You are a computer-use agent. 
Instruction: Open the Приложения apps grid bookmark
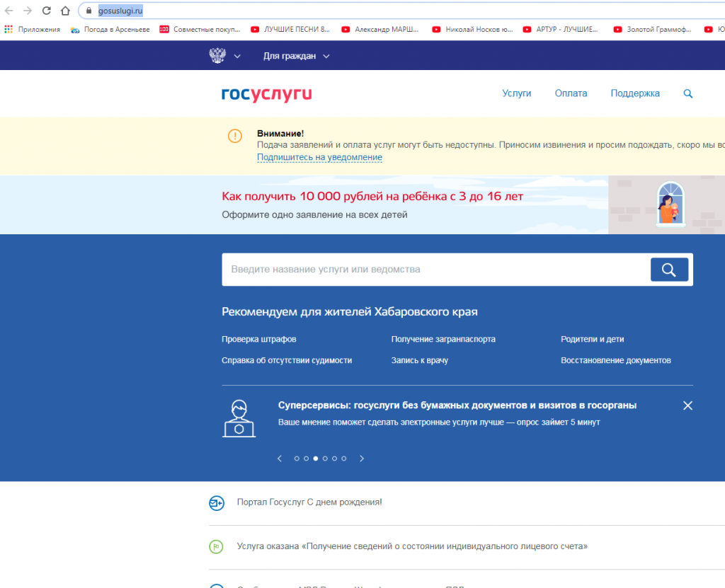pos(33,29)
